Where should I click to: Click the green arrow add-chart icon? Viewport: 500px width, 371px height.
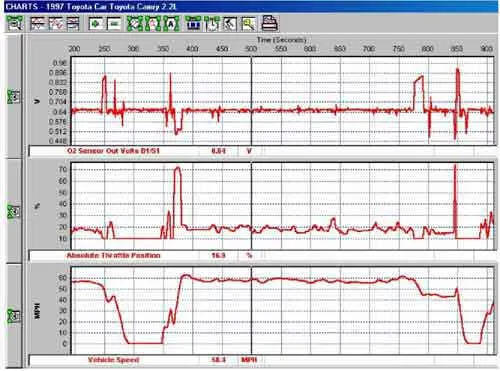tap(96, 24)
